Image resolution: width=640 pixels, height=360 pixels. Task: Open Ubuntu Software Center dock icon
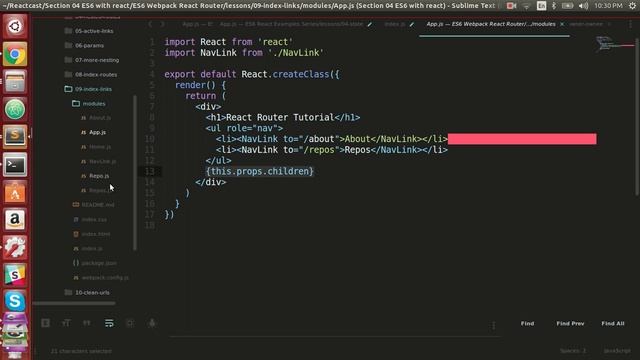pos(15,192)
